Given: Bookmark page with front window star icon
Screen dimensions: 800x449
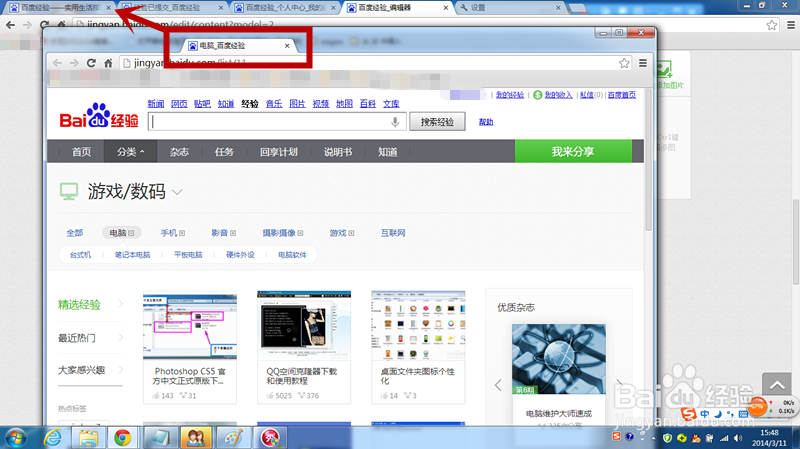Looking at the screenshot, I should pyautogui.click(x=624, y=63).
